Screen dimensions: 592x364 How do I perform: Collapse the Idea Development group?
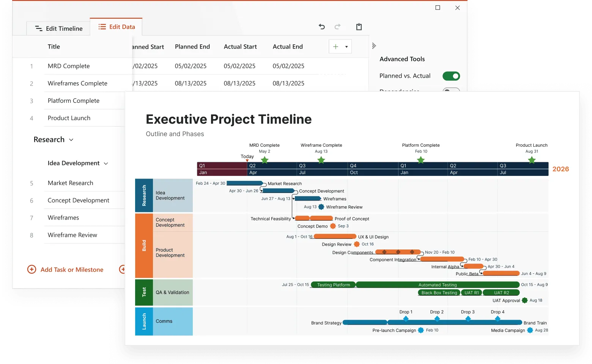tap(105, 163)
